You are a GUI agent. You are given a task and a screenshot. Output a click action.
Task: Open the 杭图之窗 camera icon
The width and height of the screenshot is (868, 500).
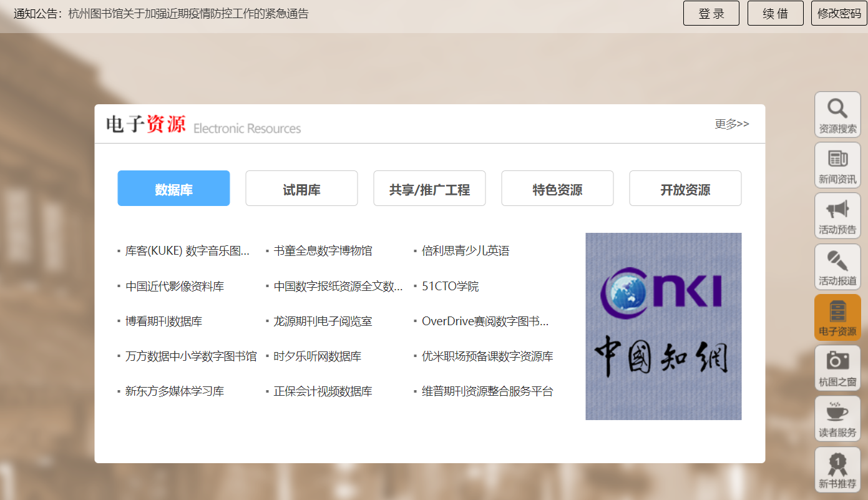(x=837, y=368)
